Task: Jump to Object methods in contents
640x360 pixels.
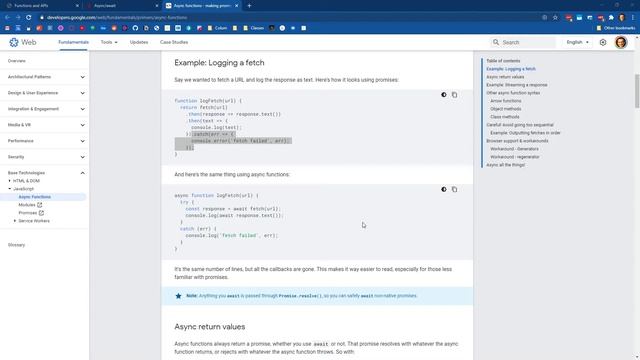Action: coord(506,109)
